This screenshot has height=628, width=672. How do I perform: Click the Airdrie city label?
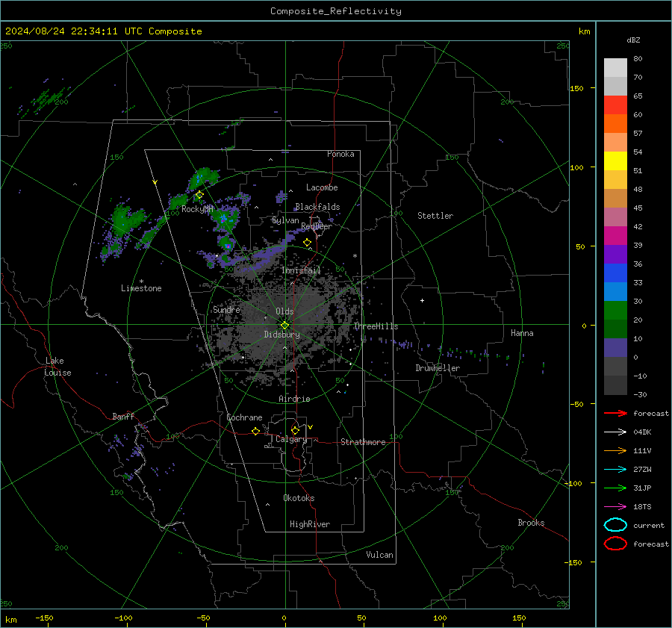pos(294,399)
